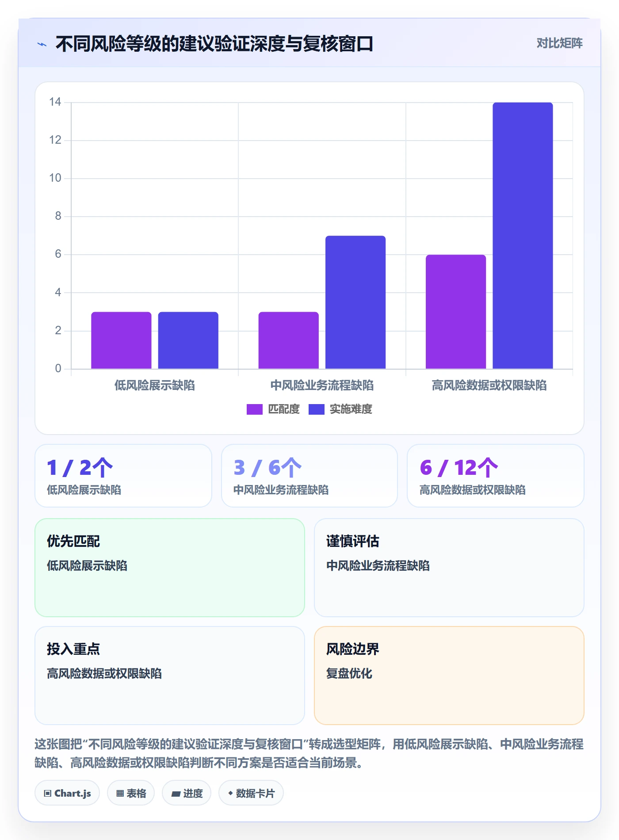Click the 对比矩阵 label in header
This screenshot has height=840, width=619.
pos(559,43)
